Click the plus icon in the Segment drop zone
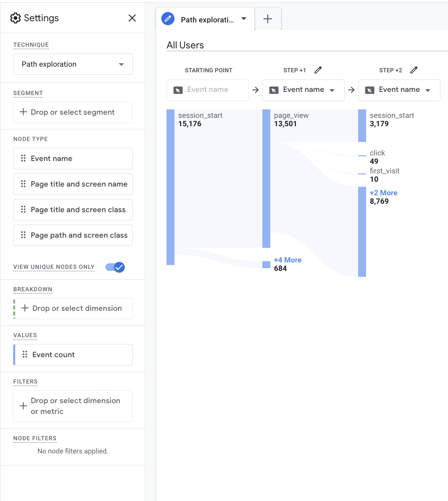Viewport: 448px width, 501px height. pyautogui.click(x=23, y=112)
